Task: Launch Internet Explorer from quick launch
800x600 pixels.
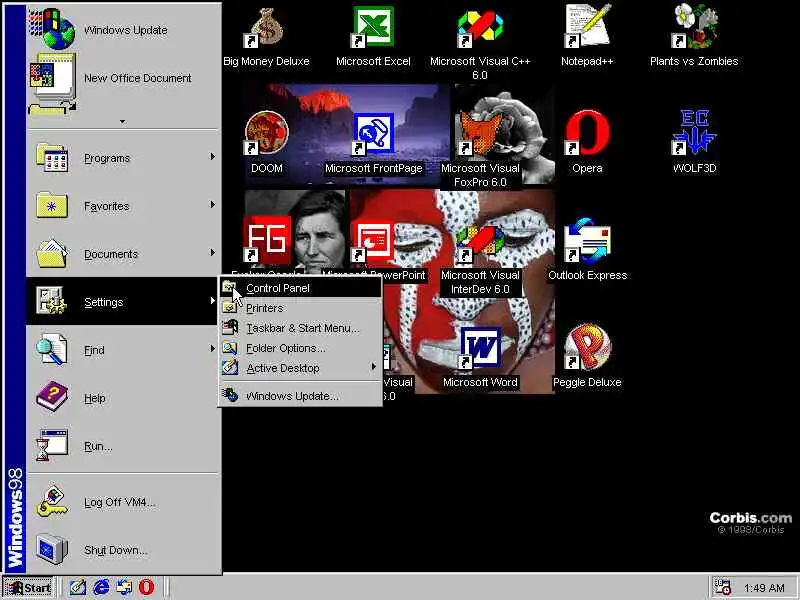Action: pos(101,587)
